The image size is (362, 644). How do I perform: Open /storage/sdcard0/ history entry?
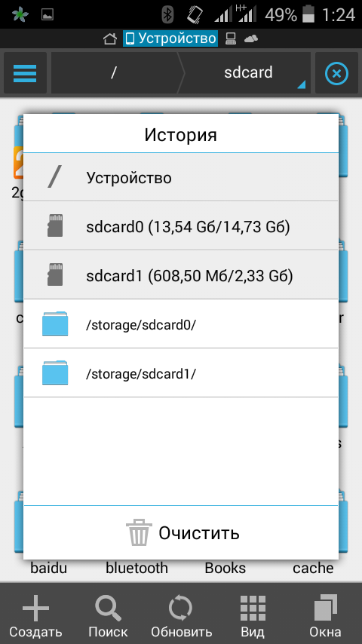[181, 324]
